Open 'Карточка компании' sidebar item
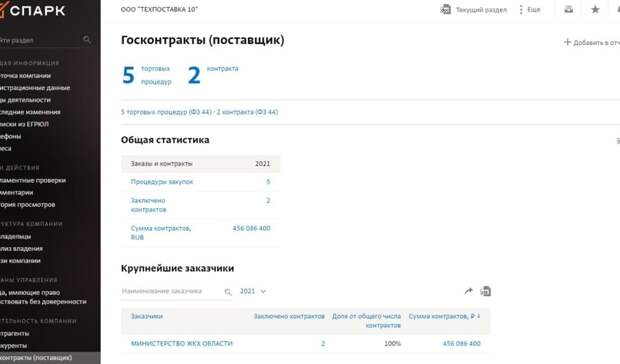 (x=25, y=75)
